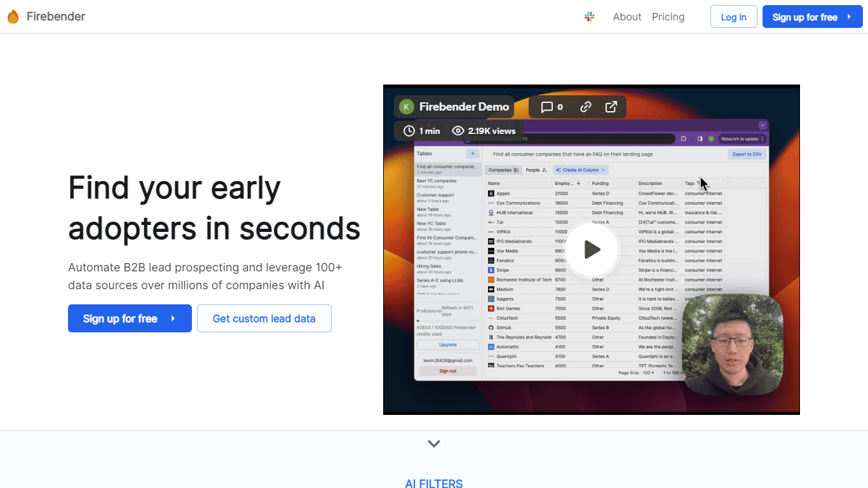868x488 pixels.
Task: Open the Slack icon link in navbar
Action: 590,17
